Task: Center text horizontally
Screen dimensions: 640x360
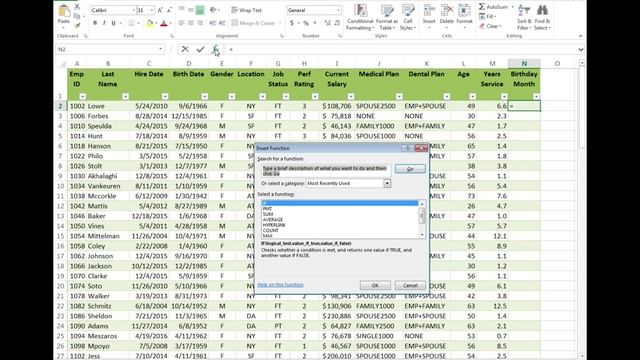Action: click(x=191, y=23)
